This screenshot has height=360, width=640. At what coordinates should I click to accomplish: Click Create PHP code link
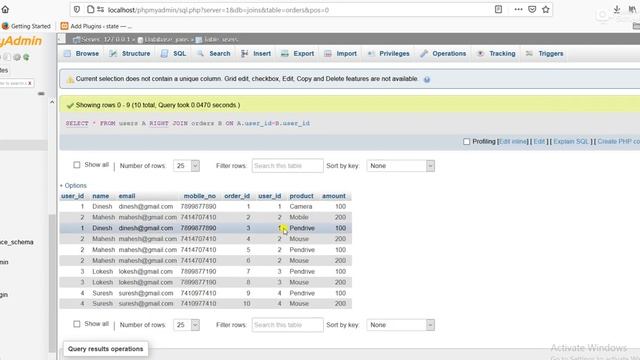(618, 142)
